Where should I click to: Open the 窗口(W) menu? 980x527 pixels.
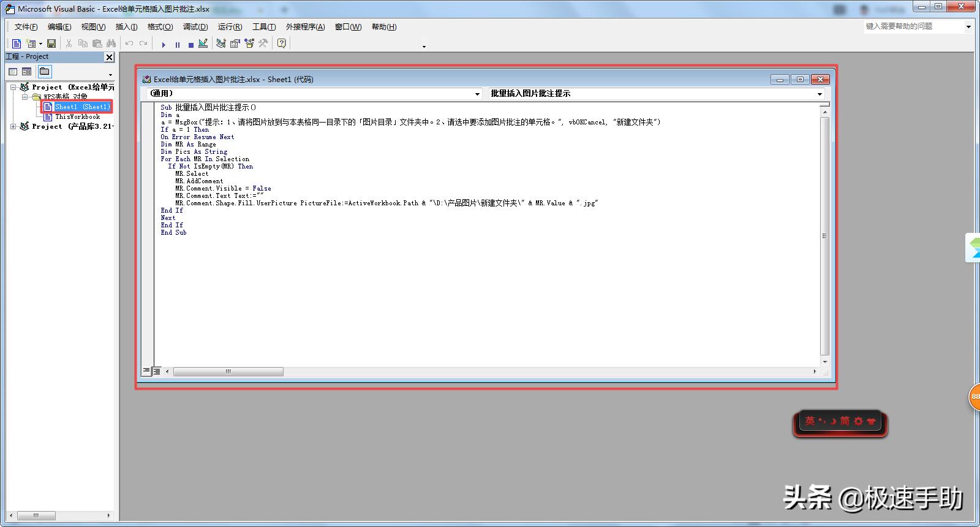point(348,27)
